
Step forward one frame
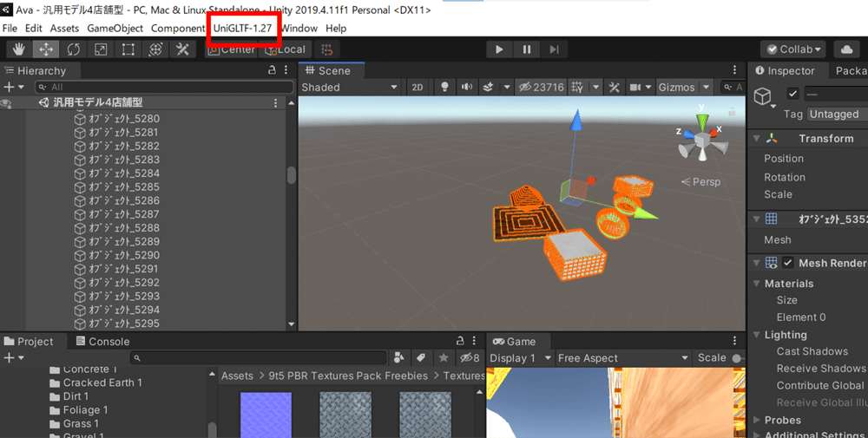(x=554, y=49)
